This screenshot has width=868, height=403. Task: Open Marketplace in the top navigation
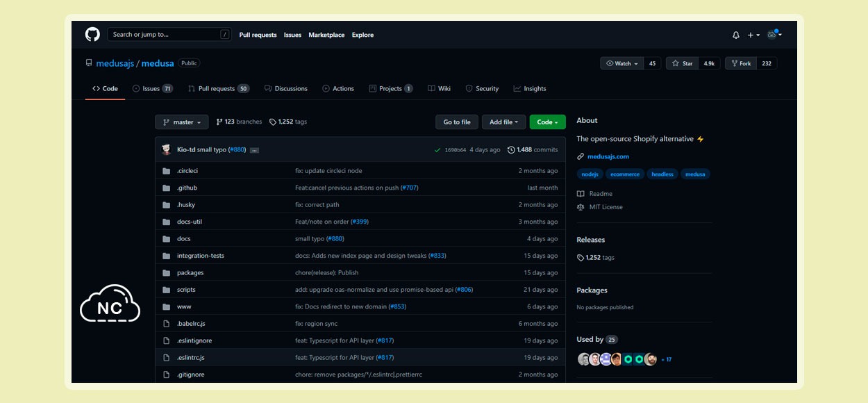pos(326,35)
